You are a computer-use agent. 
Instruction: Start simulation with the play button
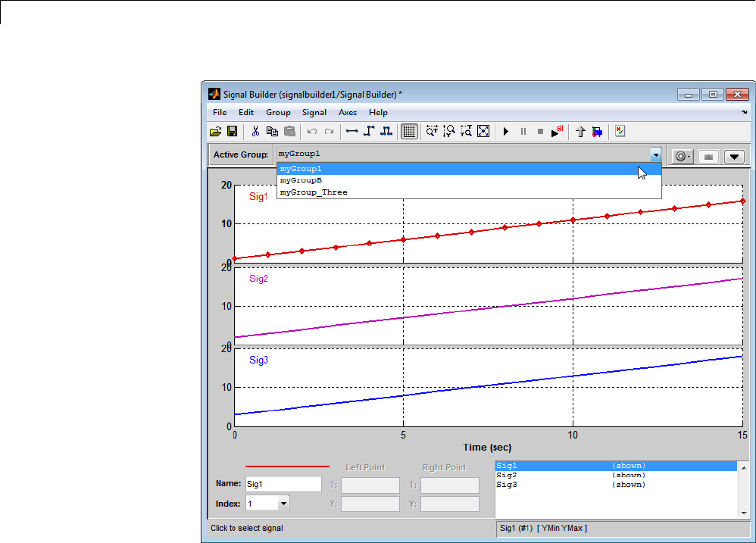[x=505, y=132]
